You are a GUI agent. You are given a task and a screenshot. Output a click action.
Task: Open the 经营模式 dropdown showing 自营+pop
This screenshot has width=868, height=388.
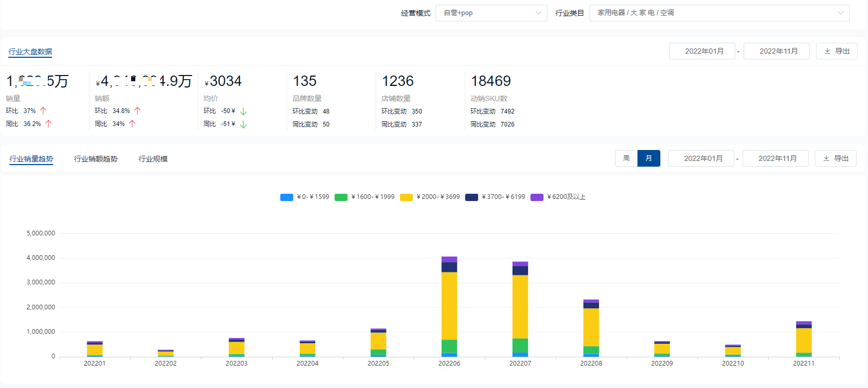[x=491, y=13]
